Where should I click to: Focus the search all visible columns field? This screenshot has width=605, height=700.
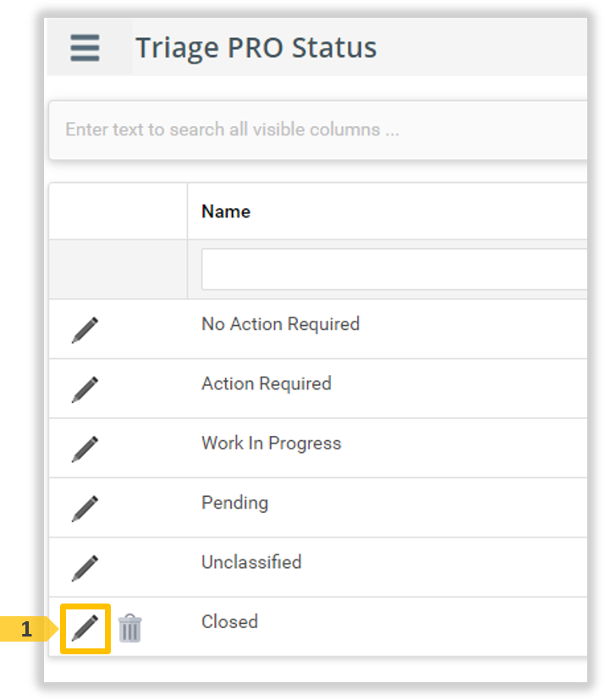point(322,130)
